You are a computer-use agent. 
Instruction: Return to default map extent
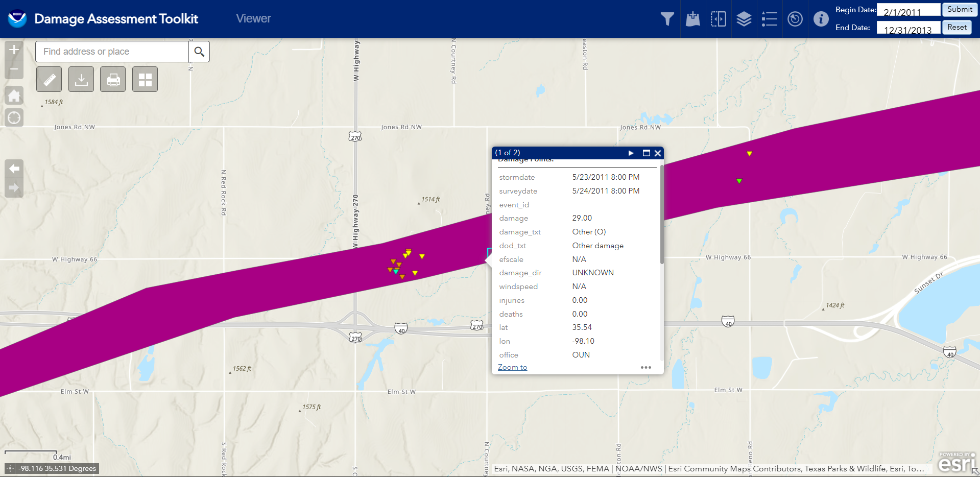(14, 96)
